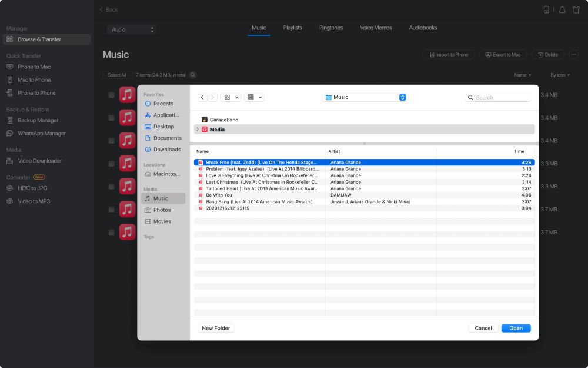Tick the checkbox beside the second music item

pos(112,118)
